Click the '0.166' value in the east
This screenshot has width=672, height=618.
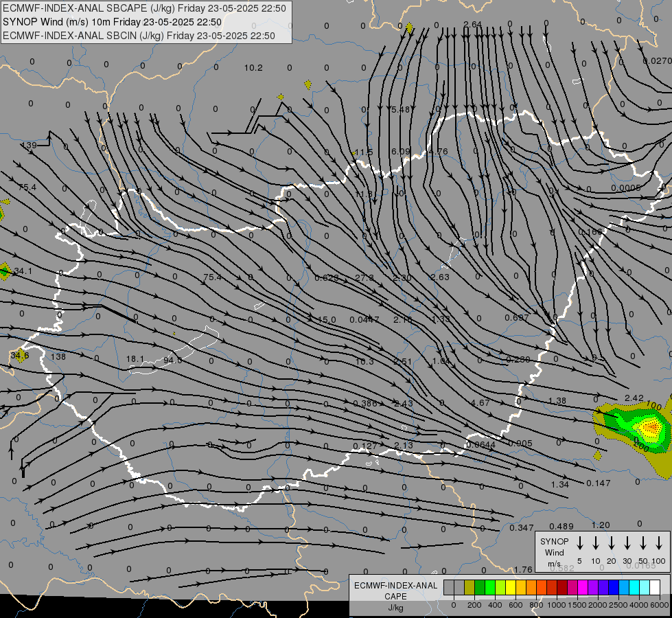point(590,232)
